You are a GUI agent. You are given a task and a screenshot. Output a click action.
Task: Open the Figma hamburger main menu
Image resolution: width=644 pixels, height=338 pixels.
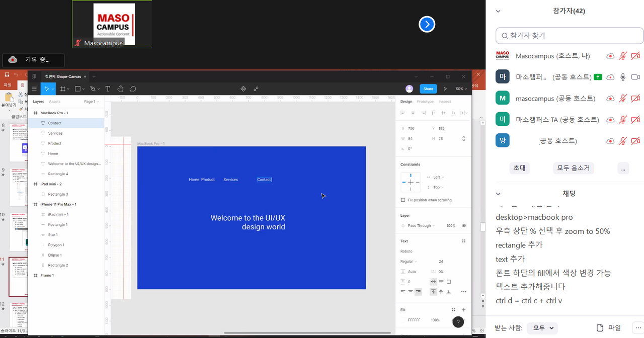click(34, 89)
